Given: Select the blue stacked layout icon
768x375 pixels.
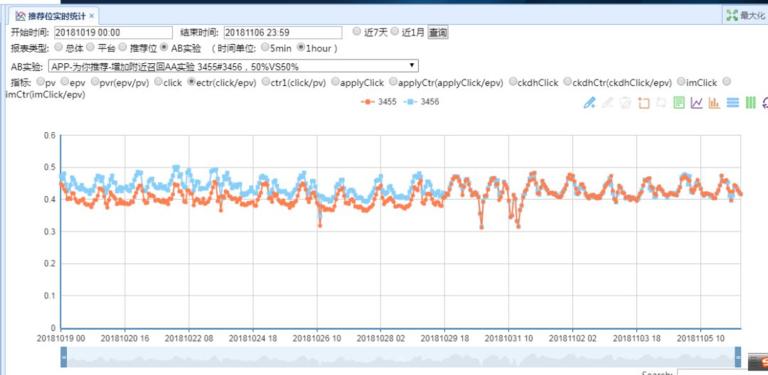Looking at the screenshot, I should click(732, 103).
